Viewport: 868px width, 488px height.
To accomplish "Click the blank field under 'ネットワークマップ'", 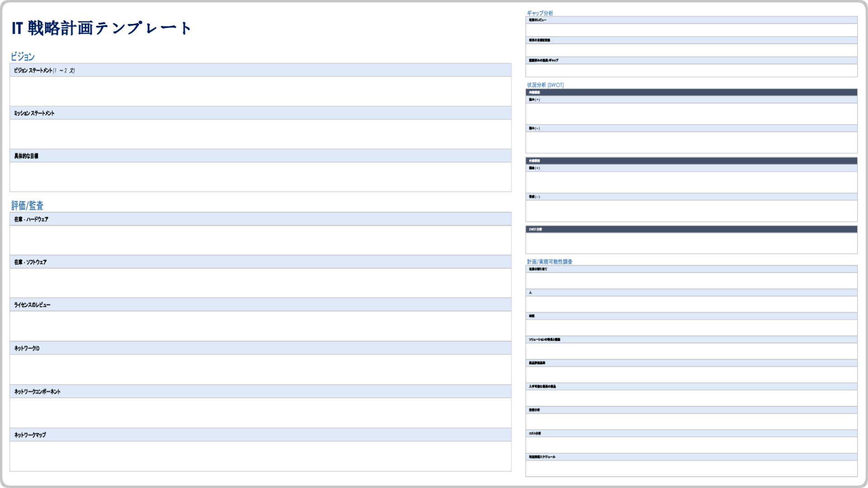I will click(x=260, y=456).
